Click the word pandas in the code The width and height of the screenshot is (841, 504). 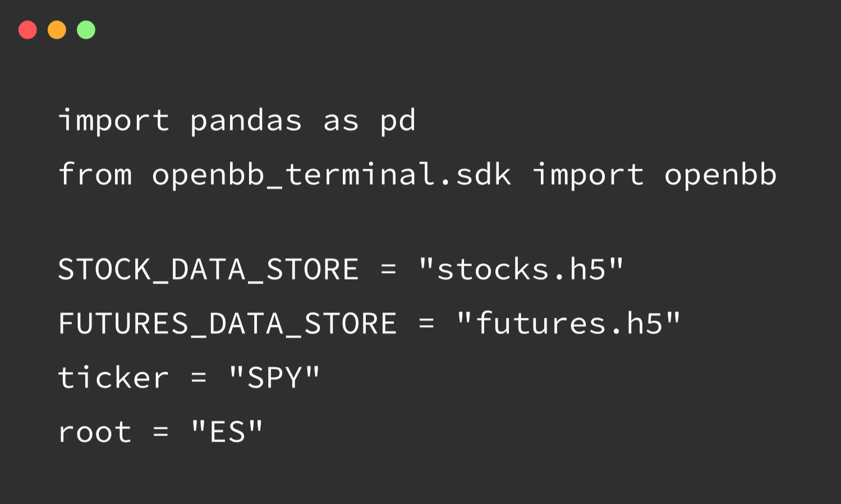point(246,121)
